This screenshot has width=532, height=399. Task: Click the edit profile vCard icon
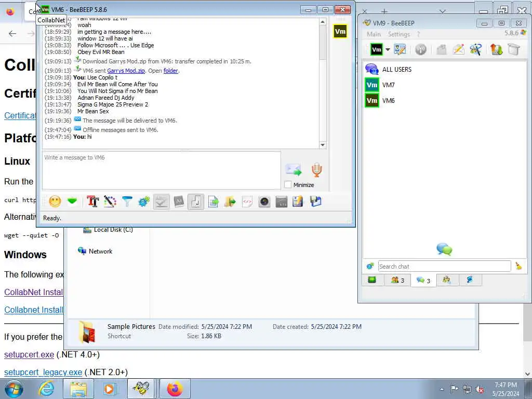400,49
